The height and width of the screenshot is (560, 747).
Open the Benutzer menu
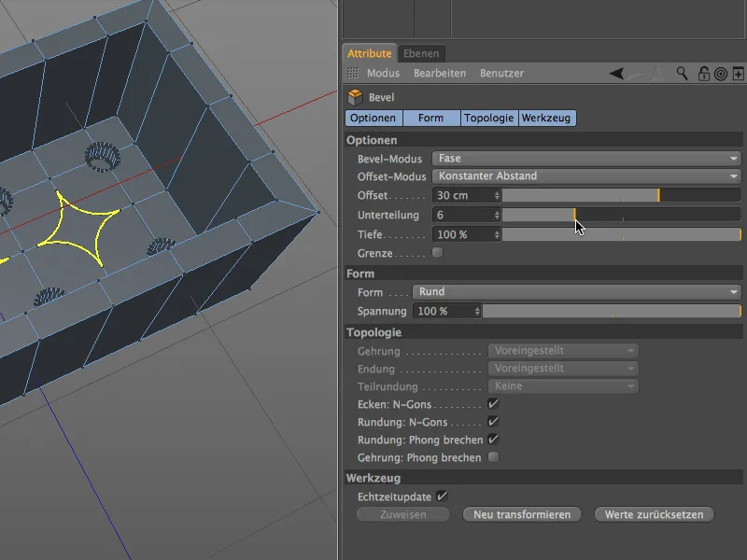point(501,74)
